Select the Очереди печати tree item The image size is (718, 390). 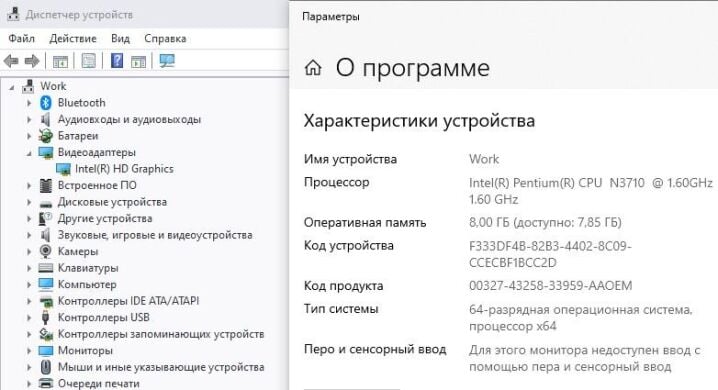pos(98,384)
